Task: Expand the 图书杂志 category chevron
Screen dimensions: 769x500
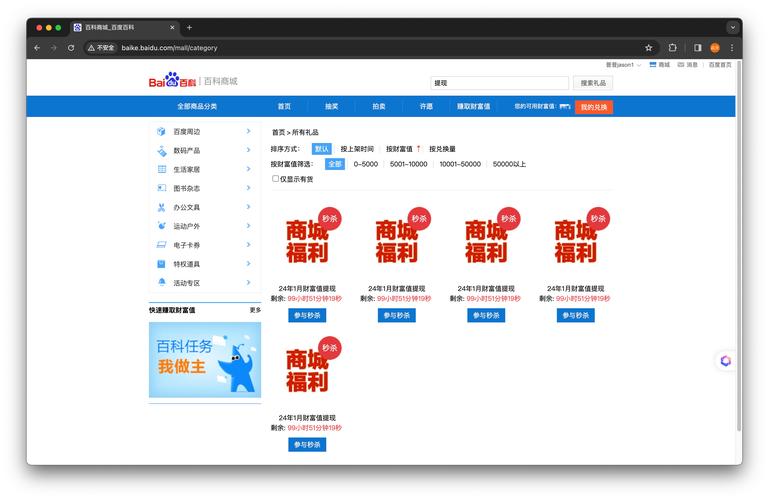Action: tap(248, 188)
